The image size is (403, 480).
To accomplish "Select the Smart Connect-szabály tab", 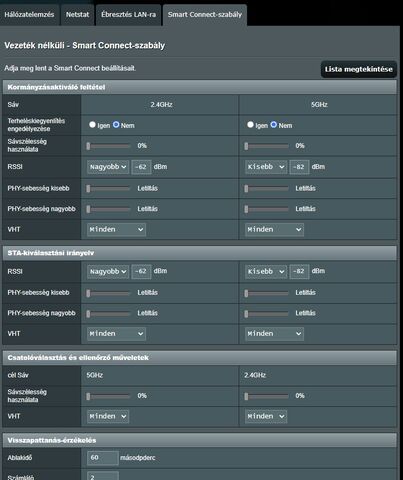I will pyautogui.click(x=205, y=15).
